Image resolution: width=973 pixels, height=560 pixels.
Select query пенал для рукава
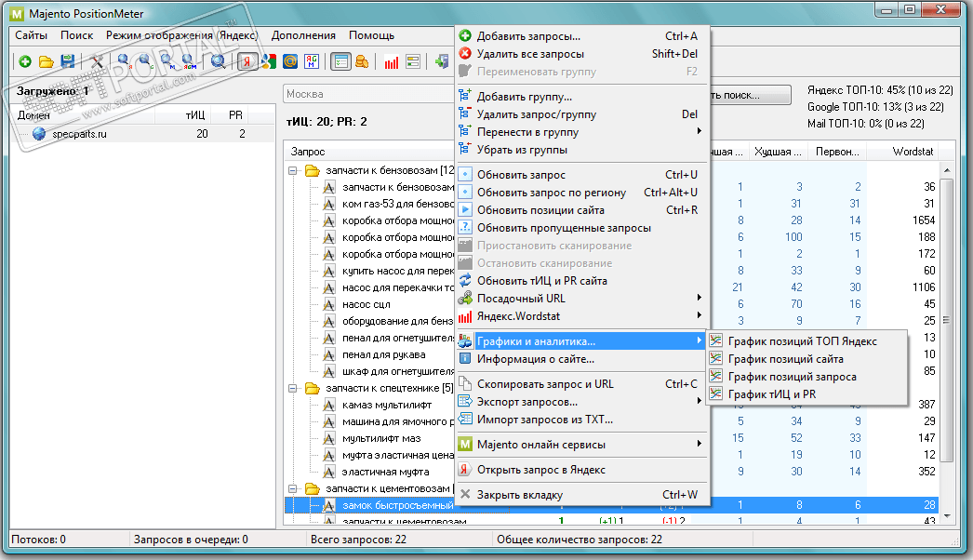[383, 354]
